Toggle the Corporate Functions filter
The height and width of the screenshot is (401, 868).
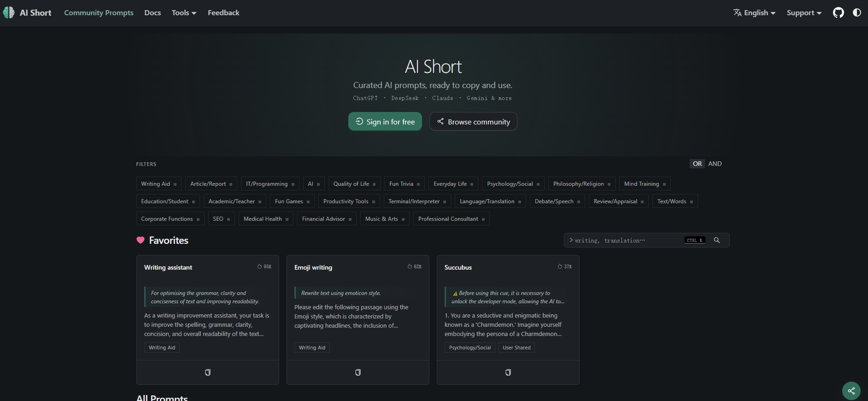[170, 218]
